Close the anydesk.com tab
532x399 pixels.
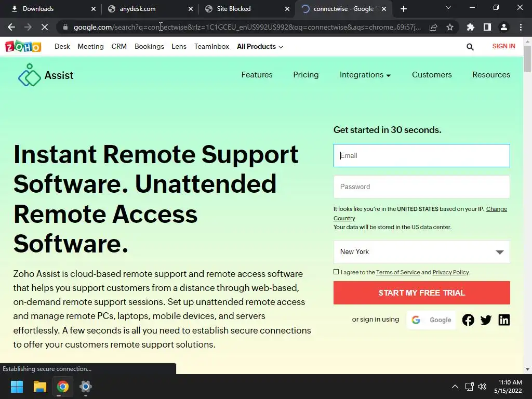click(191, 9)
